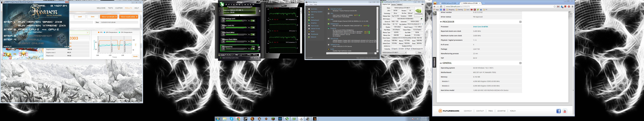Image resolution: width=644 pixels, height=121 pixels.
Task: Open GPU selection dropdown in GPU-Z
Action: click(394, 53)
